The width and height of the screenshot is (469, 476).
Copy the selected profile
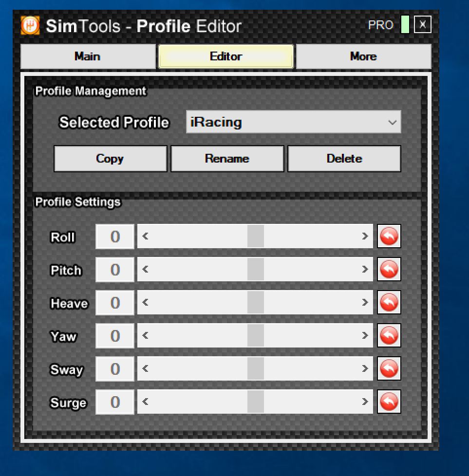(110, 159)
